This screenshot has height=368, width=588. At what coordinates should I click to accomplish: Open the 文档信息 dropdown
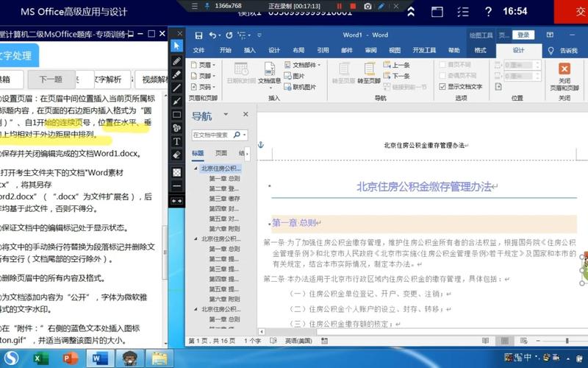[x=270, y=74]
